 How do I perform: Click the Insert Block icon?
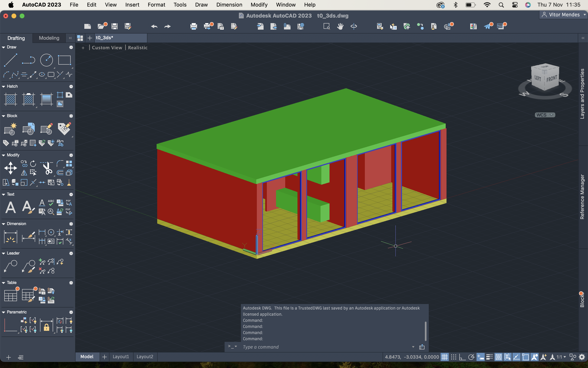coord(28,129)
